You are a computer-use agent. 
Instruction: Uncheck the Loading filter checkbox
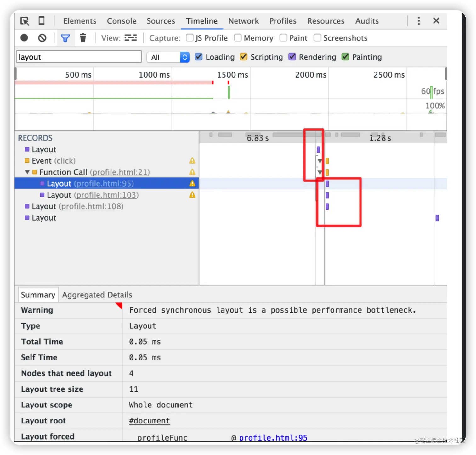(x=199, y=57)
